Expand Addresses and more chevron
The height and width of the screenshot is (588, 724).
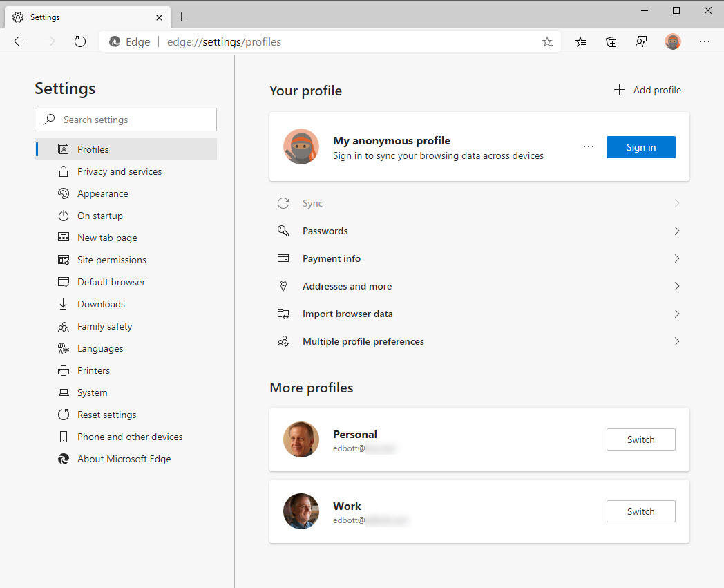click(677, 286)
